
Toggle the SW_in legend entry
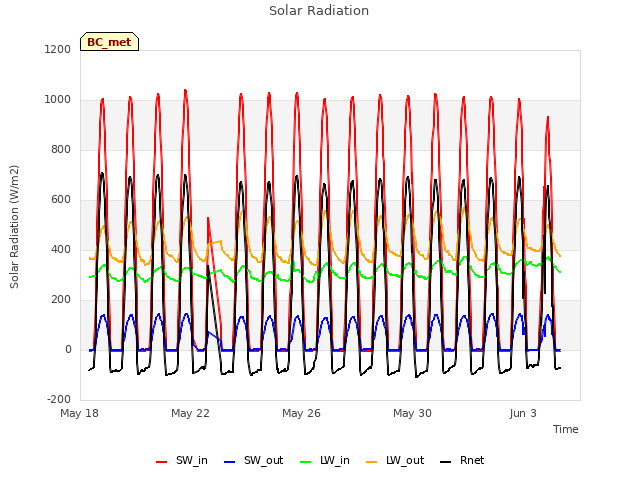pos(182,460)
